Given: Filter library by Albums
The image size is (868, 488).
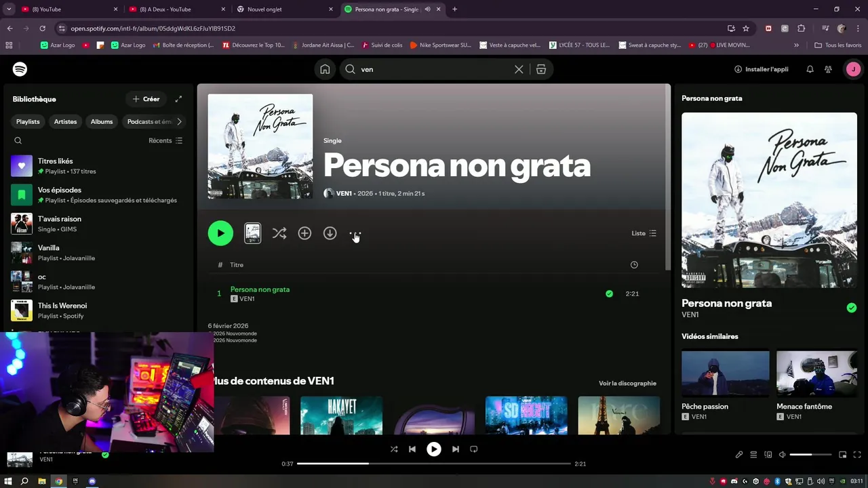Looking at the screenshot, I should tap(102, 121).
